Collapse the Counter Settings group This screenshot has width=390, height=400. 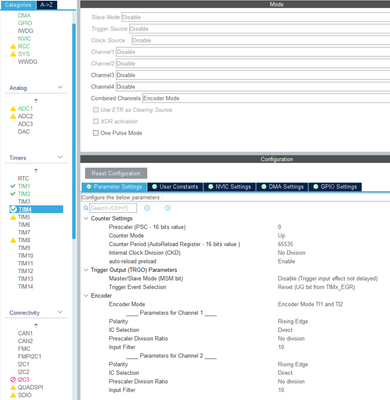[x=86, y=218]
